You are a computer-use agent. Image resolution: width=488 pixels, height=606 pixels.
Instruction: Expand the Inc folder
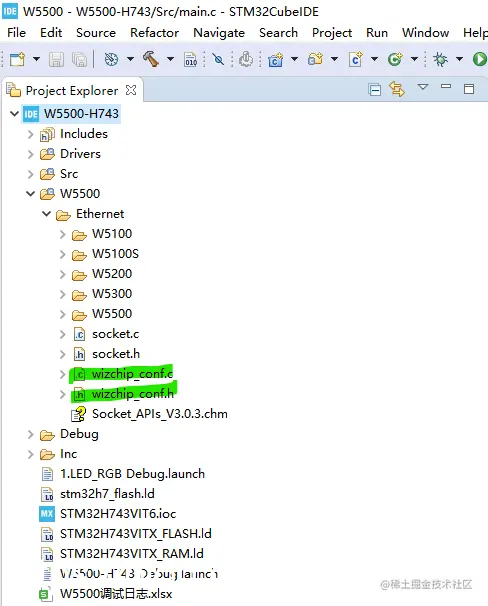point(31,454)
